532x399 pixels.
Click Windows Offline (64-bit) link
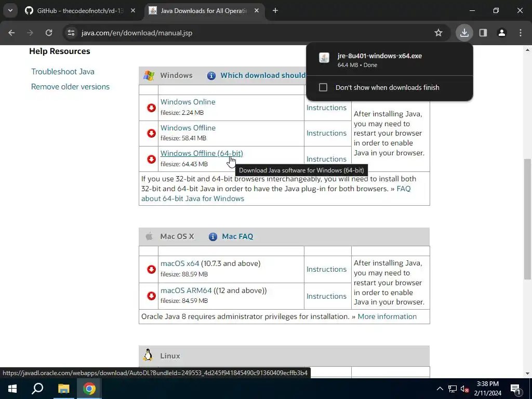tap(202, 153)
